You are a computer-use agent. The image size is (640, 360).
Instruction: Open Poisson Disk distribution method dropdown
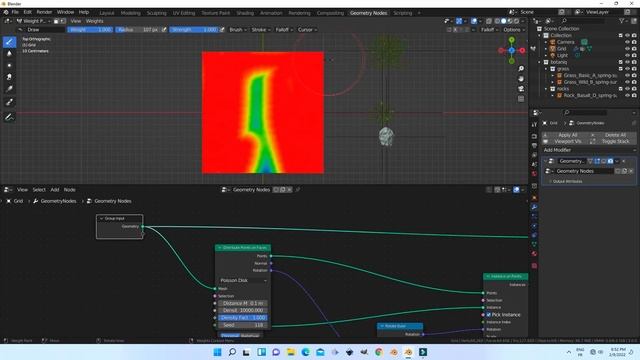pos(243,280)
